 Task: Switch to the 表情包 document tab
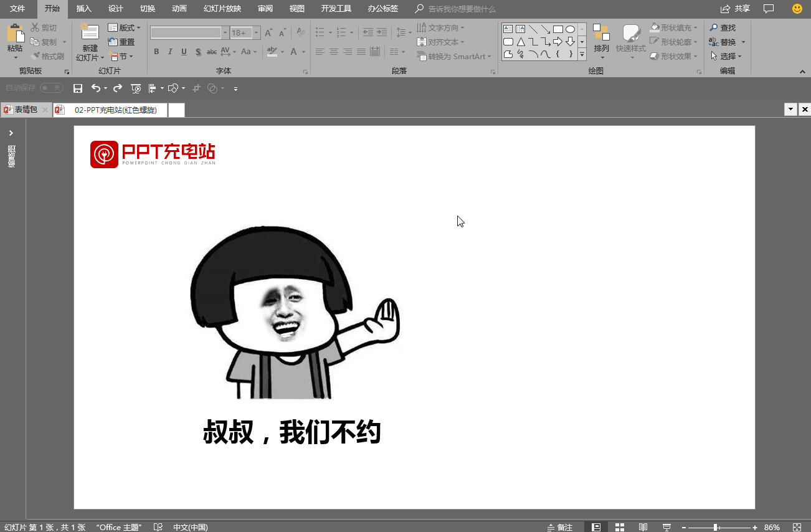click(x=26, y=110)
